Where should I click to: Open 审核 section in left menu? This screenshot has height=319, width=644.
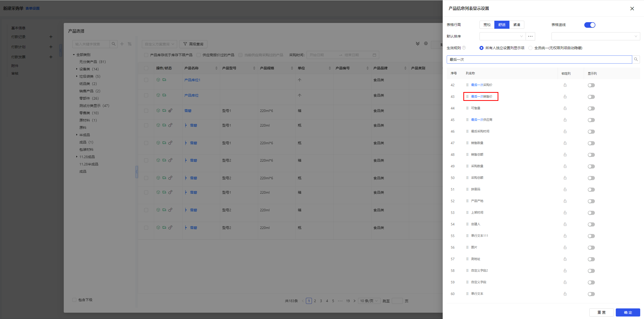15,73
